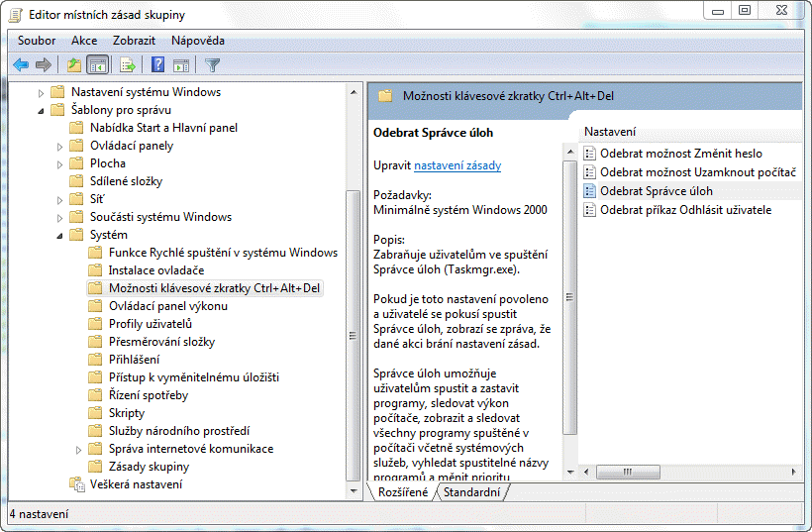Open the Soubor menu
The width and height of the screenshot is (812, 532).
coord(37,41)
